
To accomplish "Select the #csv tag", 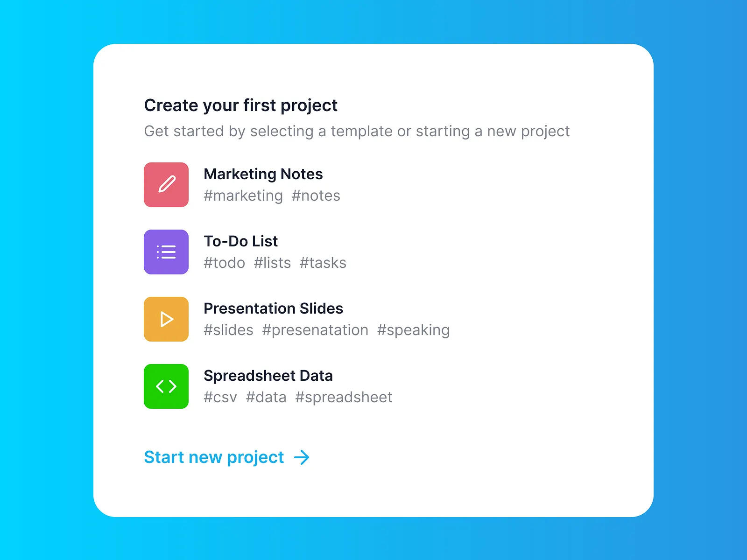I will 220,397.
